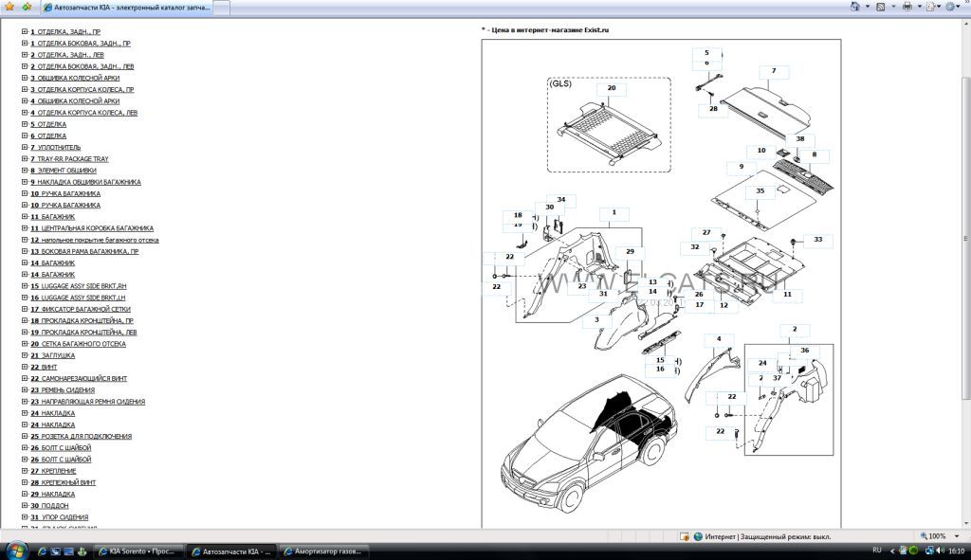Click the Print icon in toolbar
This screenshot has width=971, height=560.
point(907,7)
